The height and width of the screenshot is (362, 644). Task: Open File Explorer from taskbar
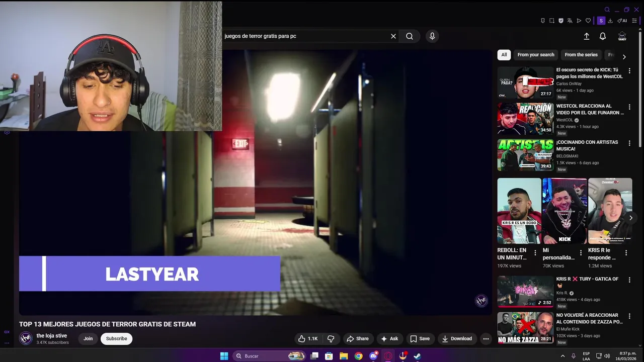[x=344, y=356]
